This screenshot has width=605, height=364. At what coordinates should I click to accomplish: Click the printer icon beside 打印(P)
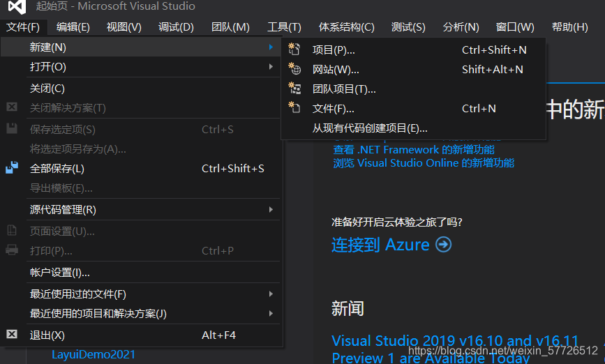pyautogui.click(x=12, y=250)
